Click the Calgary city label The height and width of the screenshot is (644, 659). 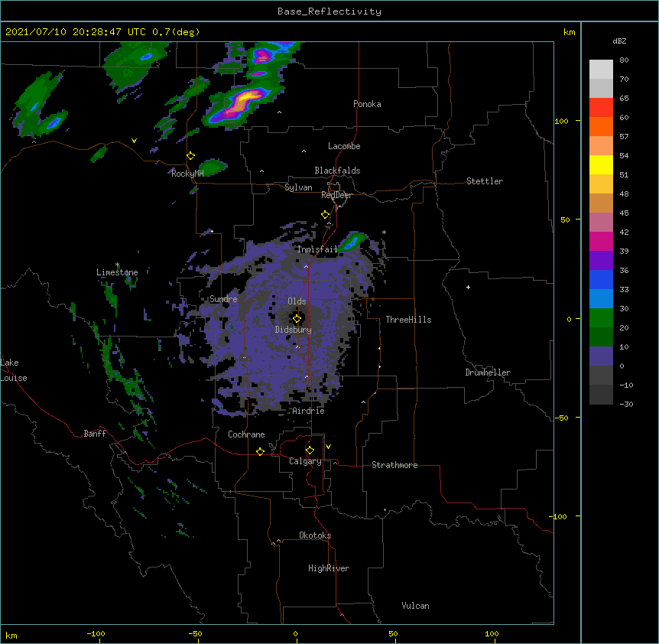[x=305, y=461]
